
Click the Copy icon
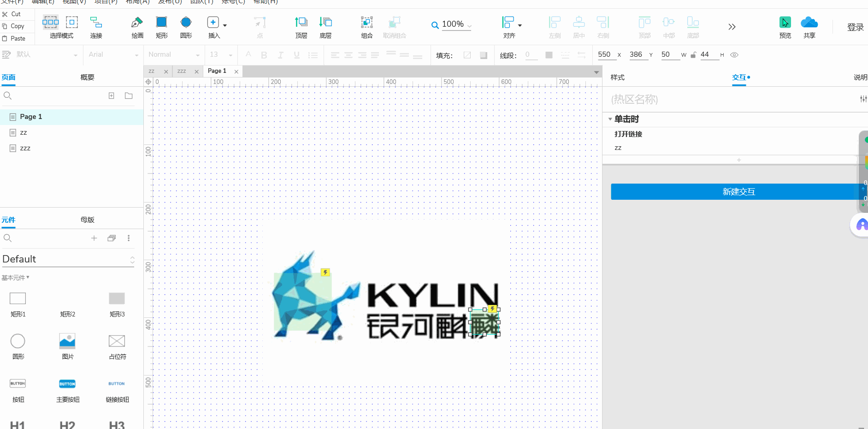click(x=5, y=26)
